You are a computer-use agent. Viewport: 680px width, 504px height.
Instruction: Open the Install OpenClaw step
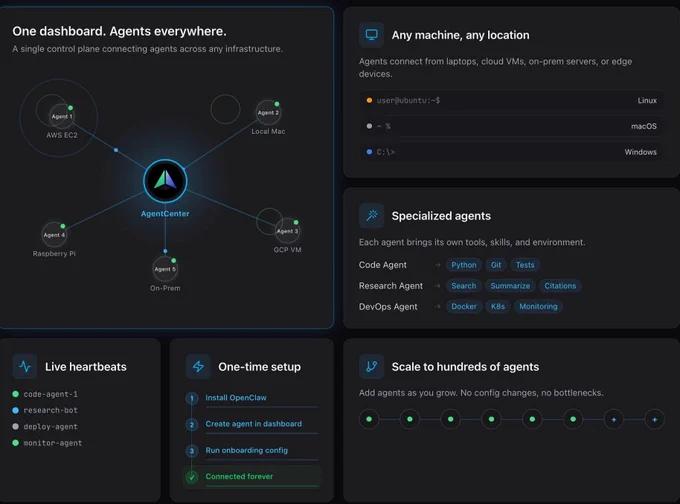(236, 398)
